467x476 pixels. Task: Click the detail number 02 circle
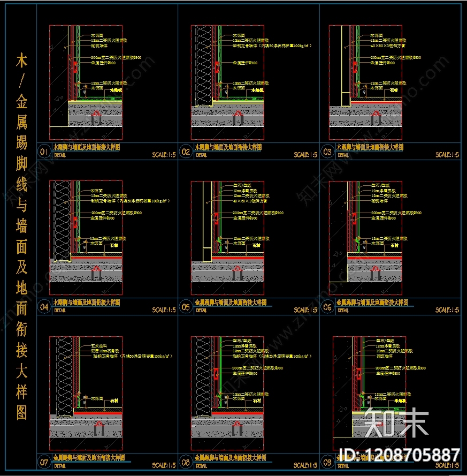pyautogui.click(x=186, y=152)
